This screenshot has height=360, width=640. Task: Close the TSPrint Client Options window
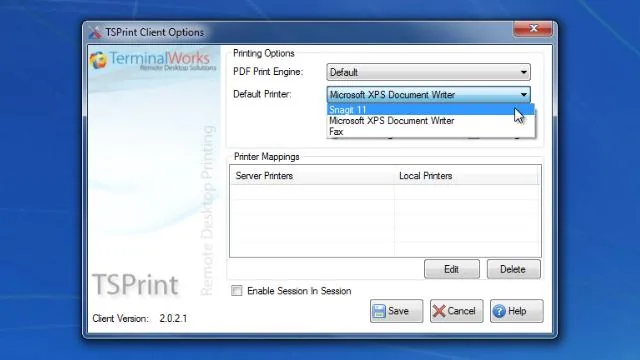point(533,28)
